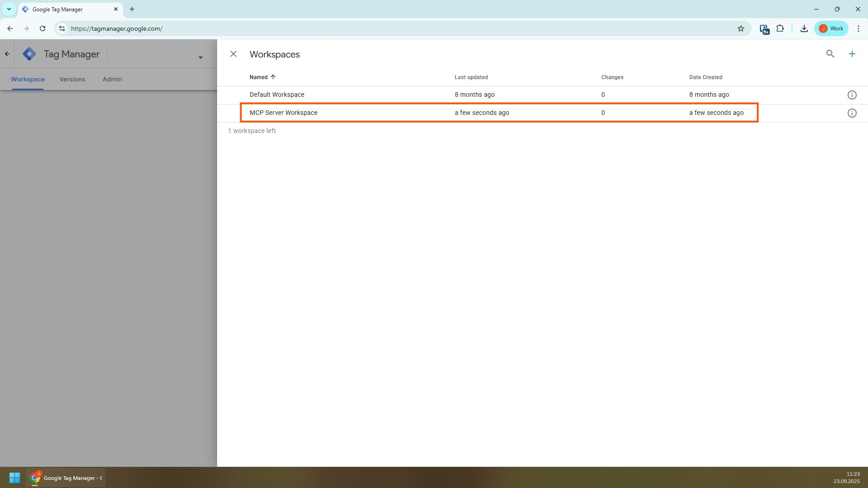868x488 pixels.
Task: Open the Work profile button
Action: pos(831,28)
